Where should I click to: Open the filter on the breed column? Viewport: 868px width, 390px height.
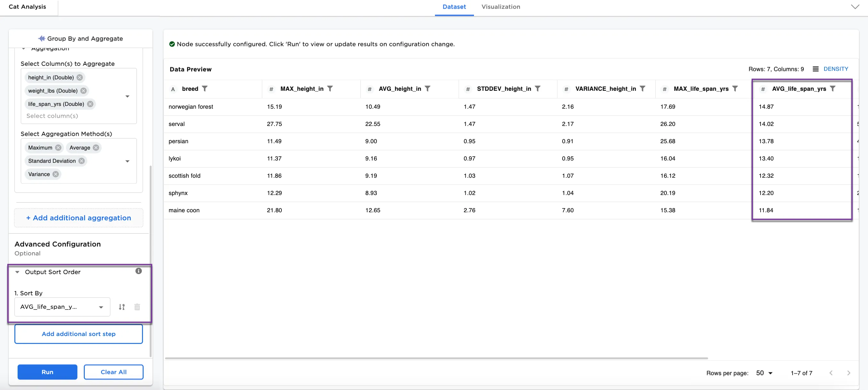click(205, 89)
